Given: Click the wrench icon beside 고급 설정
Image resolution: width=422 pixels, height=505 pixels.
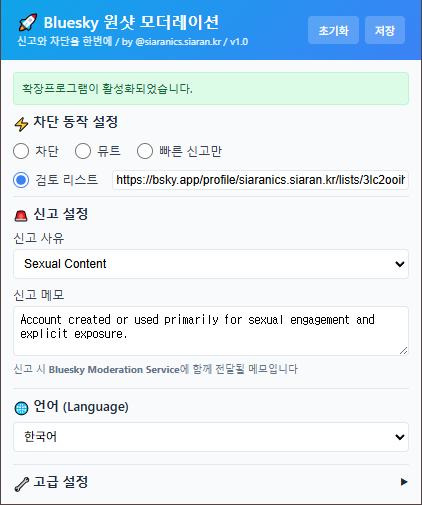Looking at the screenshot, I should (x=22, y=484).
